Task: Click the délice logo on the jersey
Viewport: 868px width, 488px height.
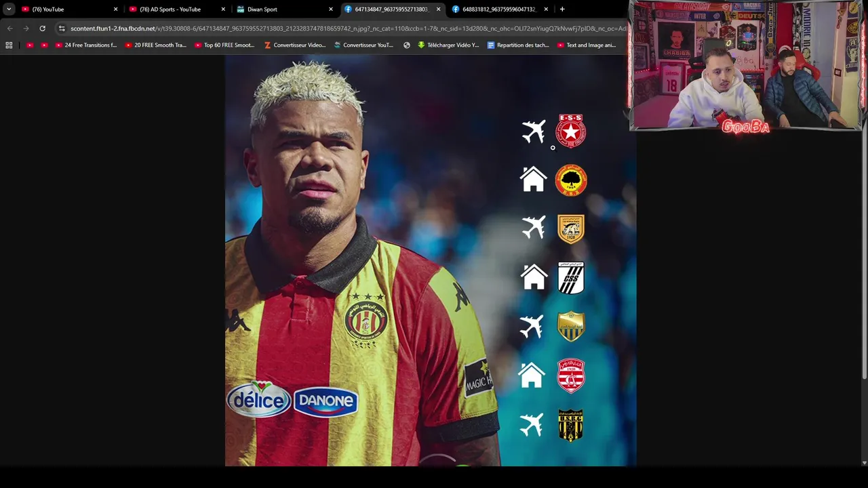Action: click(259, 399)
